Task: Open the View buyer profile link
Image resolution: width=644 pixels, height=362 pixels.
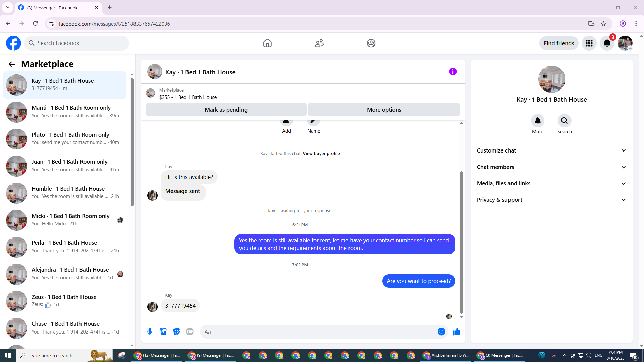Action: pyautogui.click(x=321, y=154)
